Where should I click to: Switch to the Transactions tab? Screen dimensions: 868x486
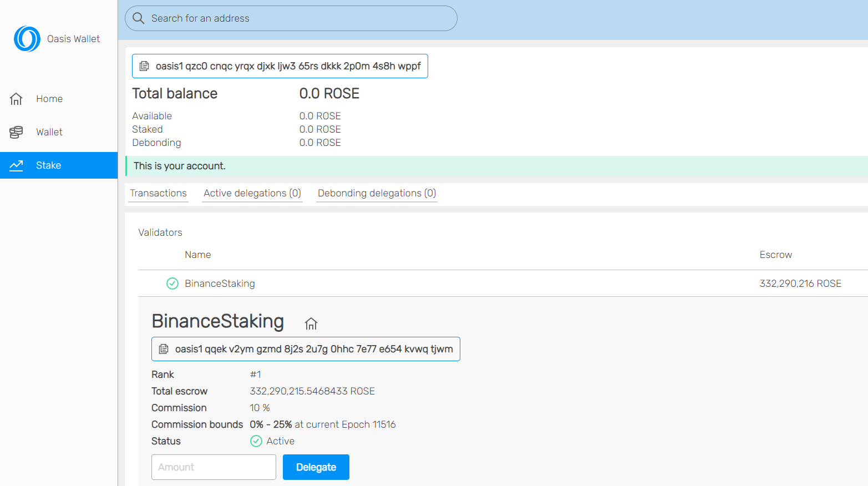tap(158, 193)
